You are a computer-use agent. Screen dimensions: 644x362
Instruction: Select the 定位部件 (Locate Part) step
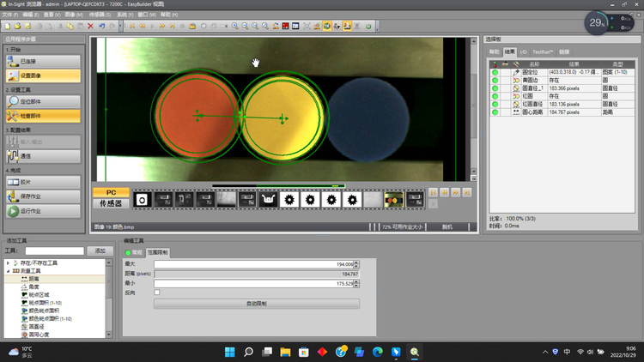click(x=44, y=101)
